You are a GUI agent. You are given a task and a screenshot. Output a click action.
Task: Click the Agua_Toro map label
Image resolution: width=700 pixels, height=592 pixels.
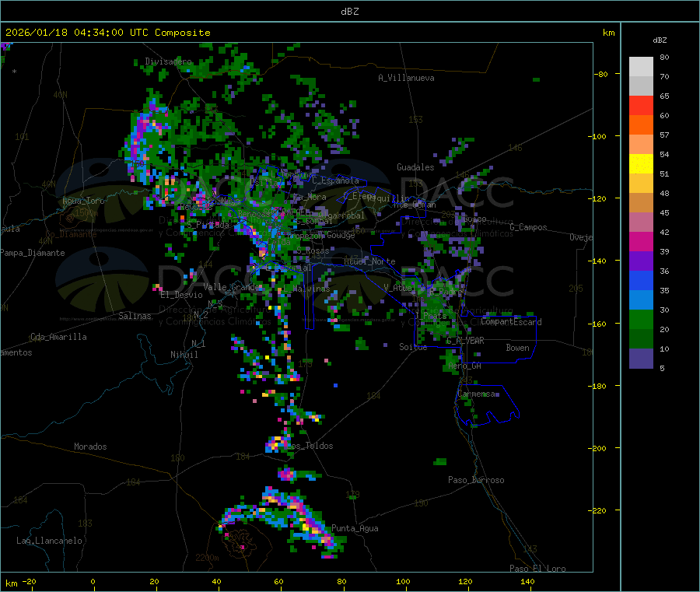point(83,201)
